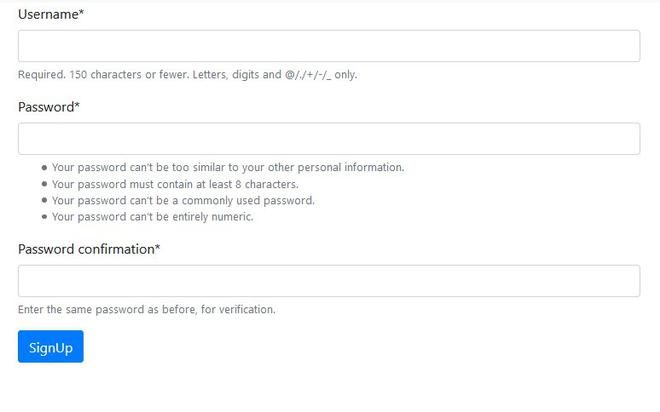
Task: Click the asterisk after Username label
Action: point(81,12)
